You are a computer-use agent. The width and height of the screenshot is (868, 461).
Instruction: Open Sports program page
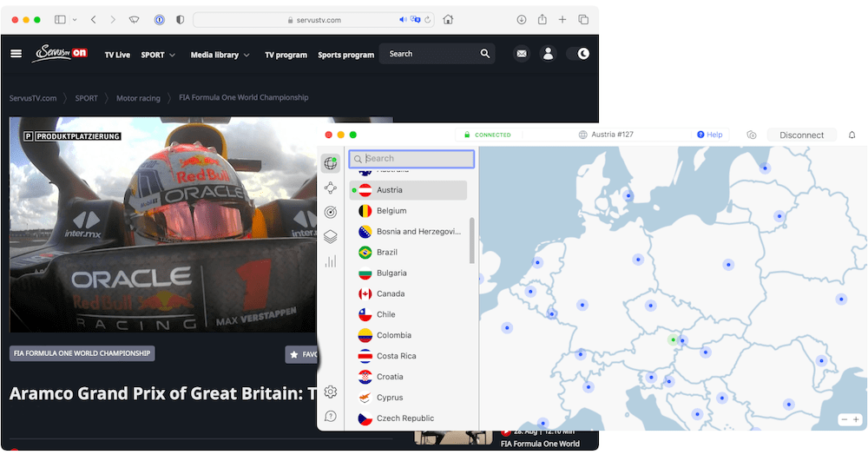(346, 55)
